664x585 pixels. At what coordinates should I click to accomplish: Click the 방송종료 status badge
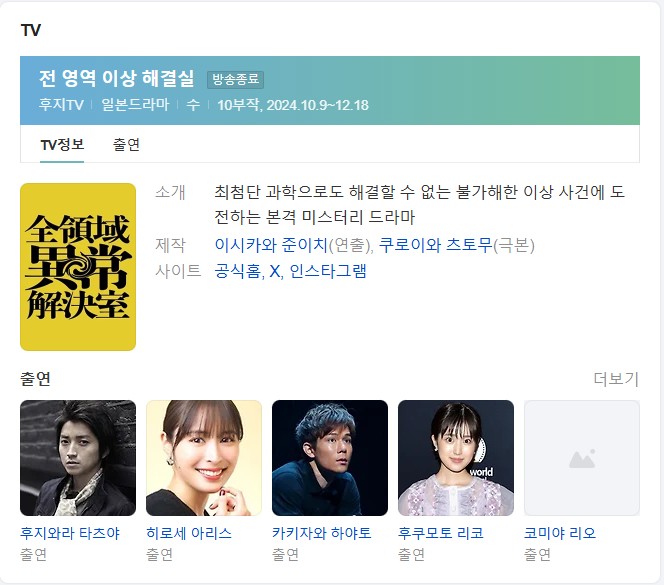[x=235, y=80]
